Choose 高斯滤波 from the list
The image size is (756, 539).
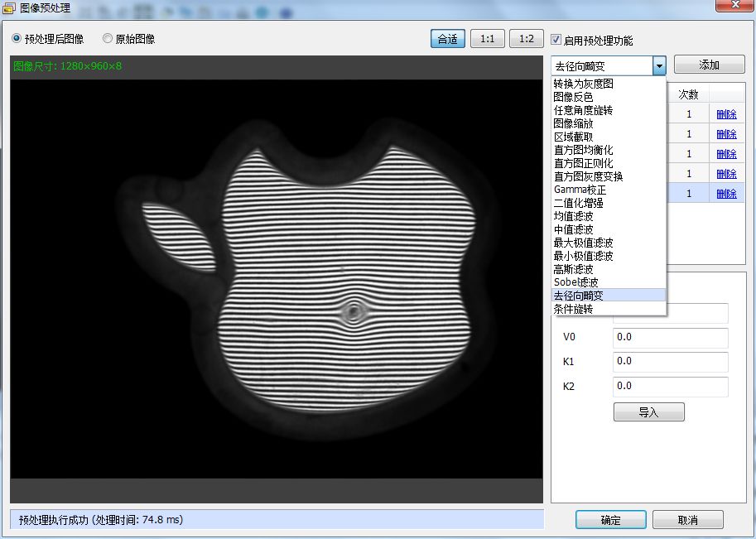tap(609, 269)
